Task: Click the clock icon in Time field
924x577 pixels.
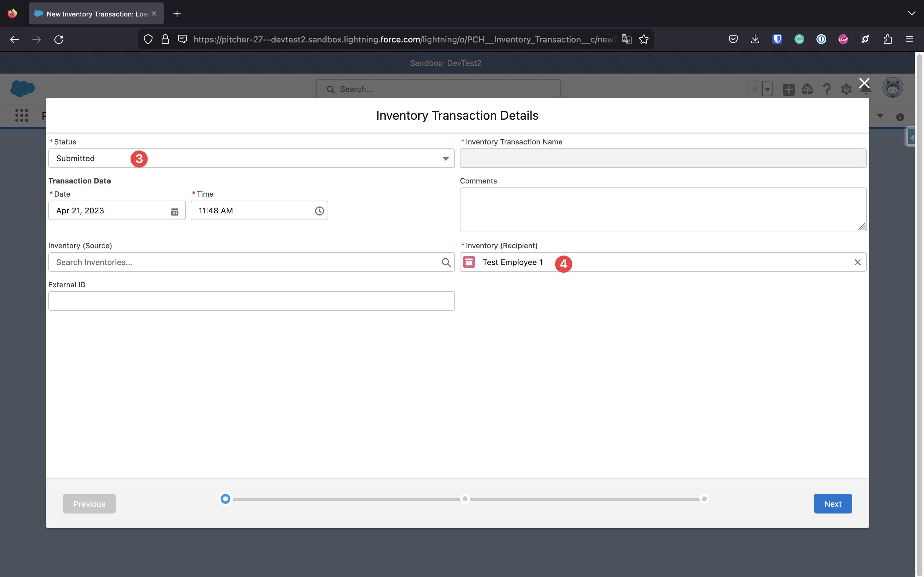Action: click(x=319, y=211)
